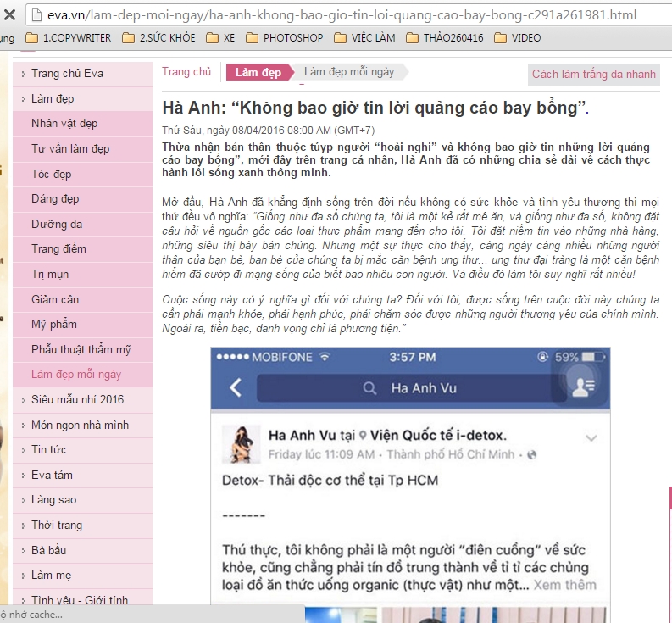Click the expand arrow before Tin tức
This screenshot has width=672, height=623.
tap(24, 451)
